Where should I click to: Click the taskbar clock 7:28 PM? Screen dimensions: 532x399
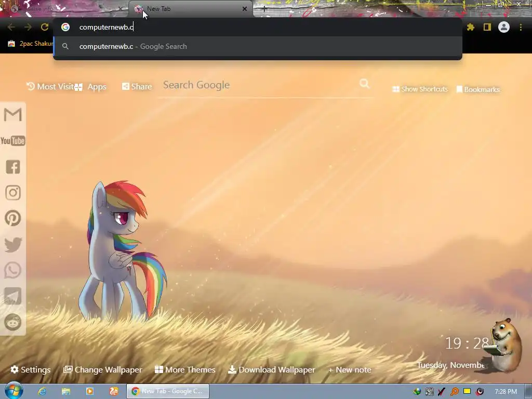tap(506, 392)
